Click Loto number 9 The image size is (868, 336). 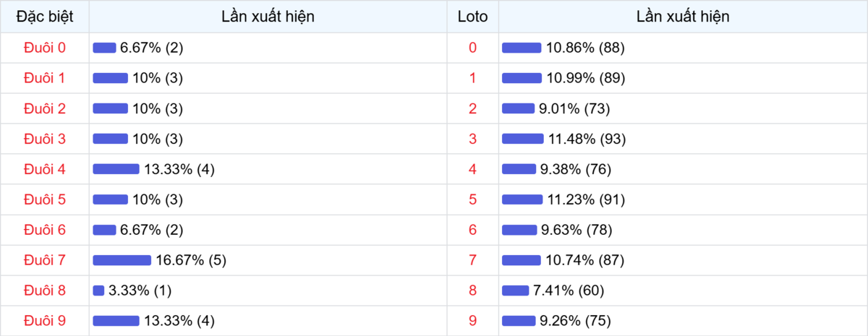click(473, 321)
